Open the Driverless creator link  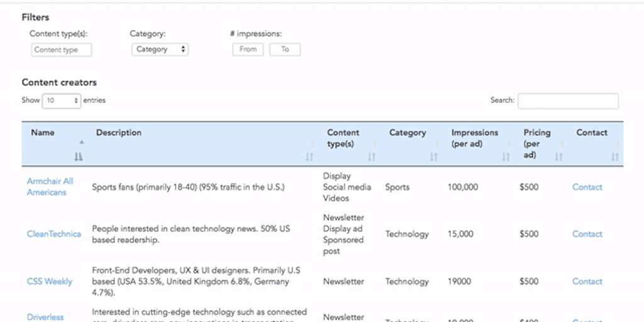(x=45, y=317)
